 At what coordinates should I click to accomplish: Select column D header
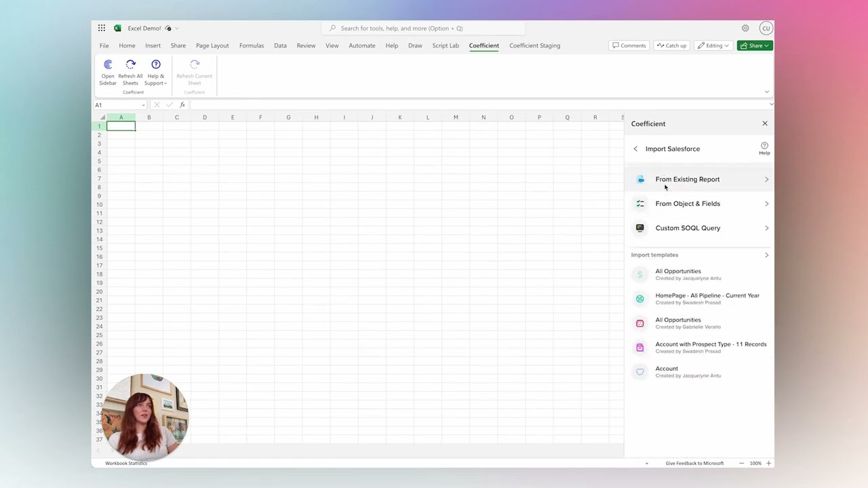tap(205, 117)
